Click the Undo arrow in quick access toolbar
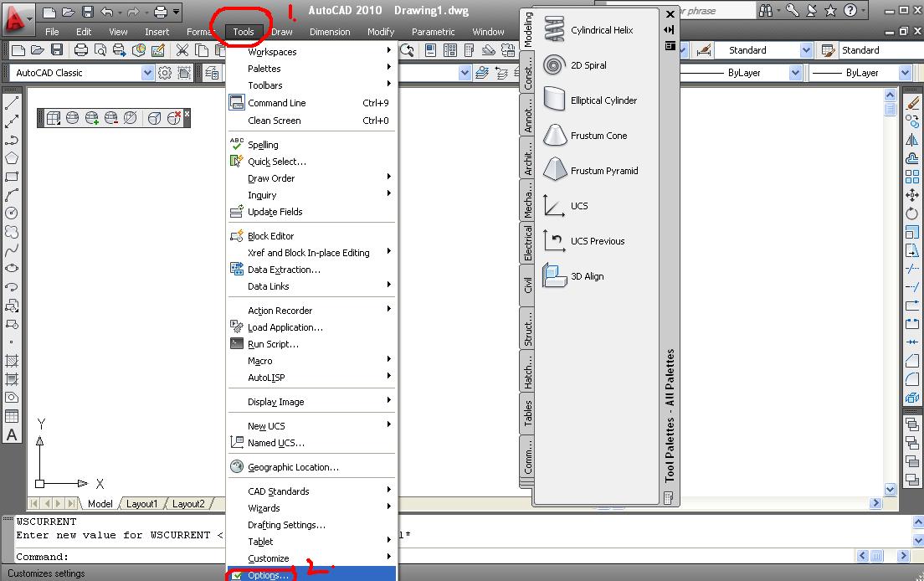The image size is (924, 581). tap(106, 11)
